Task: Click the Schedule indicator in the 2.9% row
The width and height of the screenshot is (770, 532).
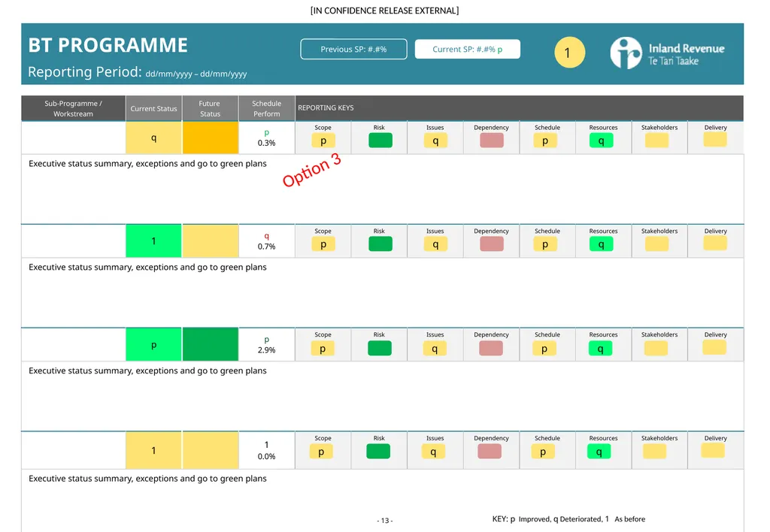Action: pos(544,349)
